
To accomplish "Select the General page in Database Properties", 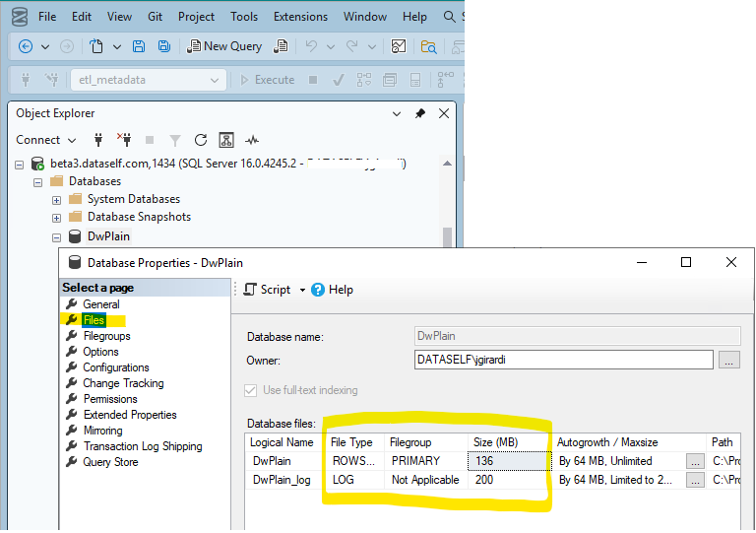I will [100, 304].
